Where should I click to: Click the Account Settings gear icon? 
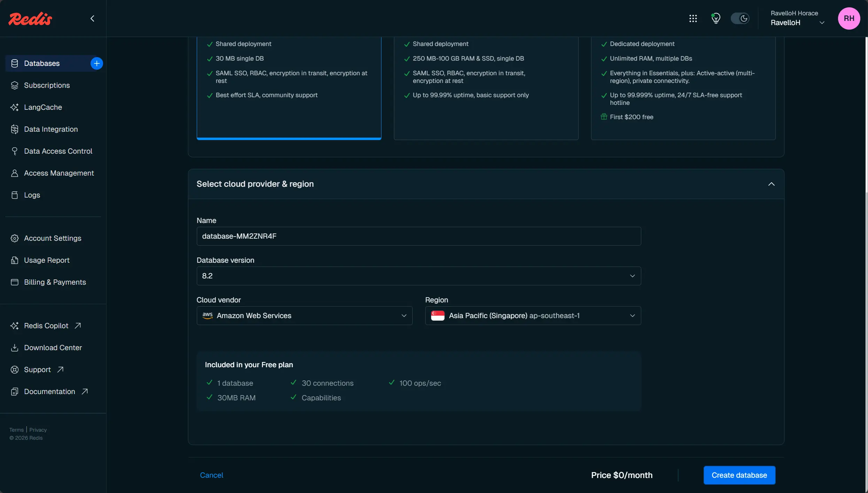coord(15,238)
